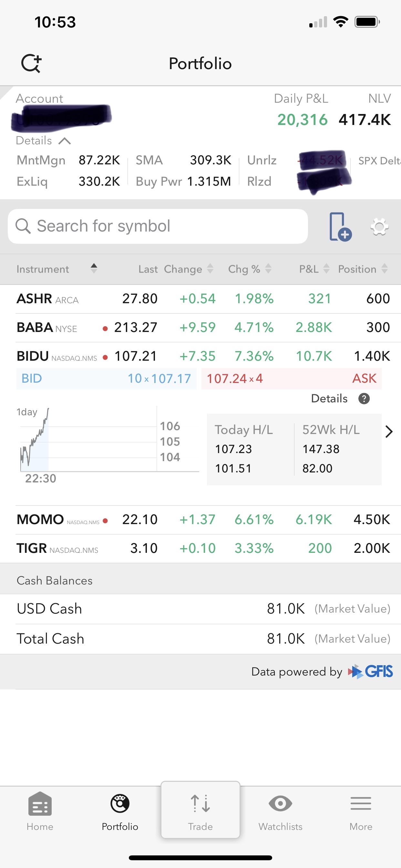Screen dimensions: 401x868
Task: Show next BIDU stats with right chevron
Action: [389, 432]
